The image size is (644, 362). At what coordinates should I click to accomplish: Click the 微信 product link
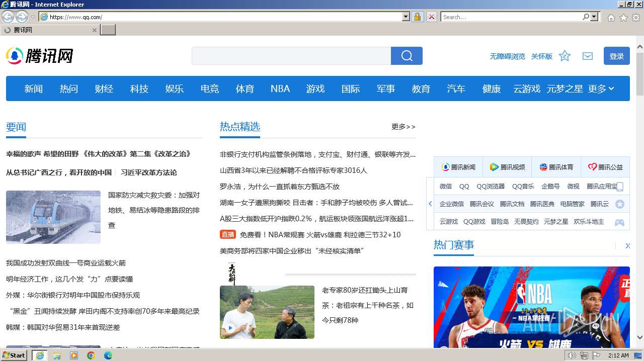(446, 187)
